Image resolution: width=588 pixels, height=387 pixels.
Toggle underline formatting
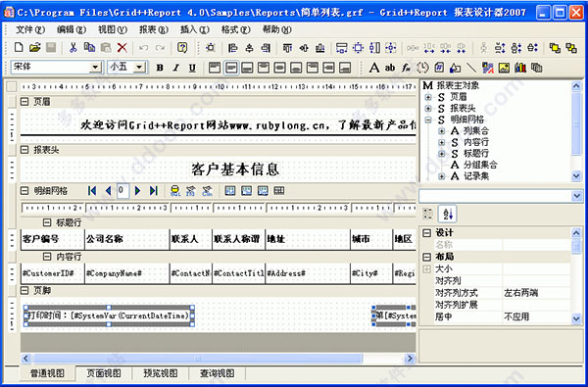(x=192, y=68)
